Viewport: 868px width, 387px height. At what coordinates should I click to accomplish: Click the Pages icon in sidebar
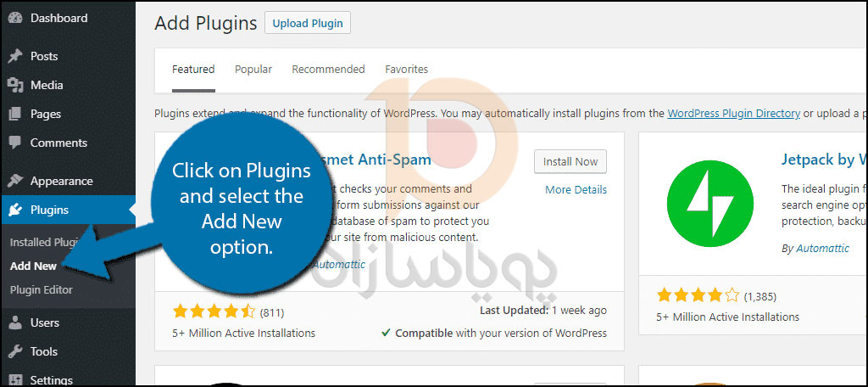pos(15,114)
